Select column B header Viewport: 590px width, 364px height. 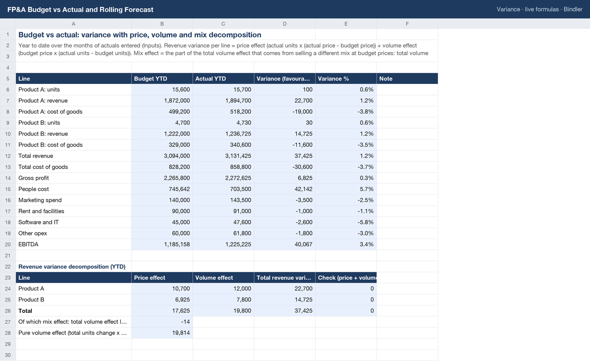pyautogui.click(x=162, y=24)
